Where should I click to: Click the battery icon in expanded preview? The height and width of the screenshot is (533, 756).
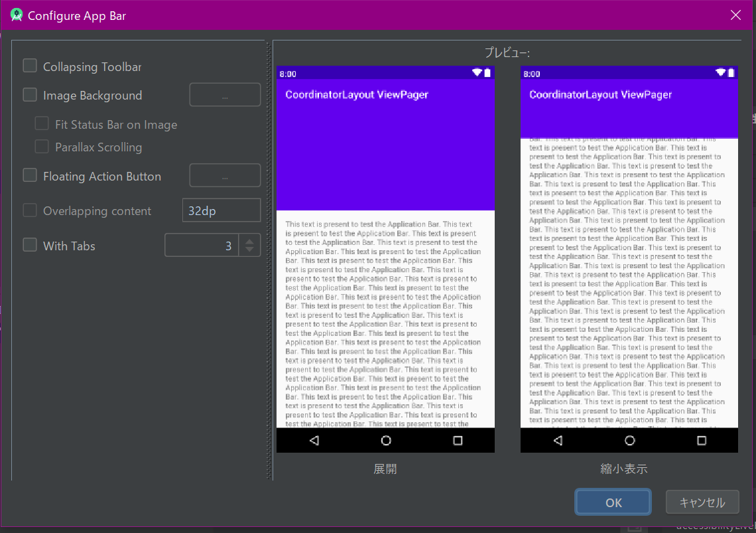487,72
